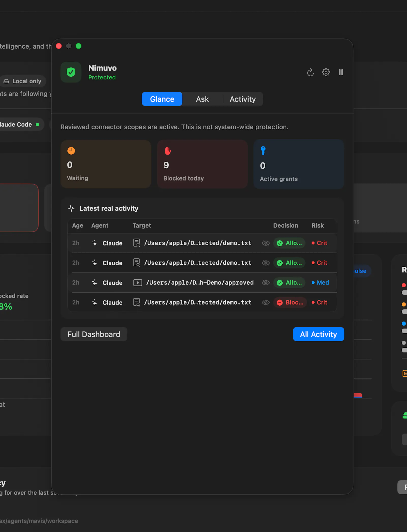407x532 pixels.
Task: Click the Nimuvo green shield icon
Action: point(71,72)
